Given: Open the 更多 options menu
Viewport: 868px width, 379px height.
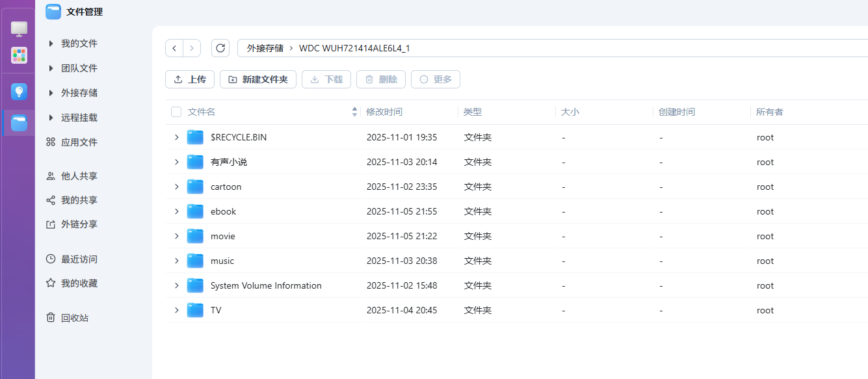Looking at the screenshot, I should [x=435, y=79].
